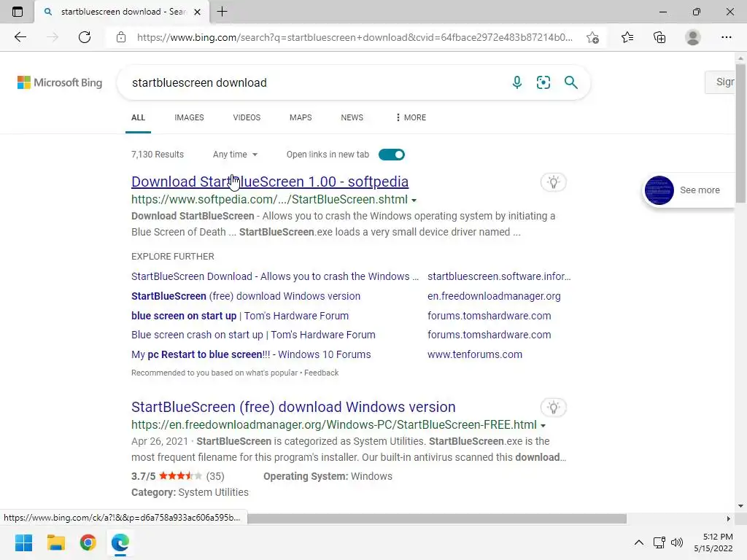Open a new tab with plus button
This screenshot has width=747, height=560.
(x=222, y=12)
